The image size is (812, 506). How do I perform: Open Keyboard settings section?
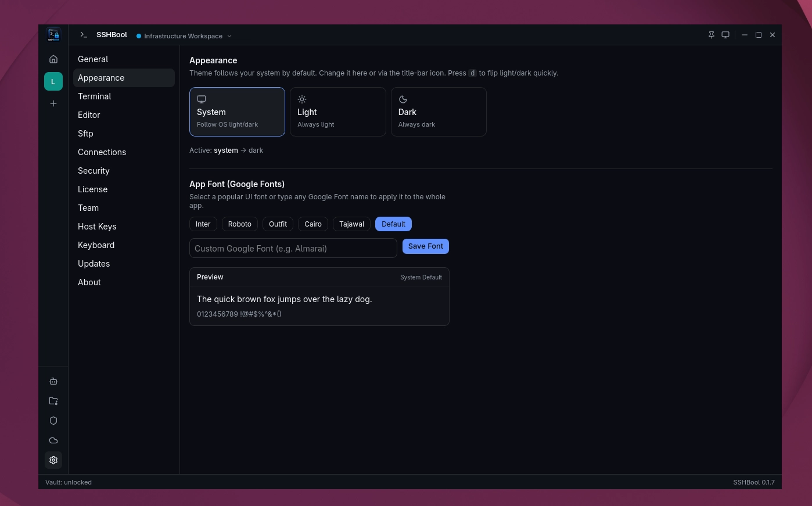click(x=124, y=245)
